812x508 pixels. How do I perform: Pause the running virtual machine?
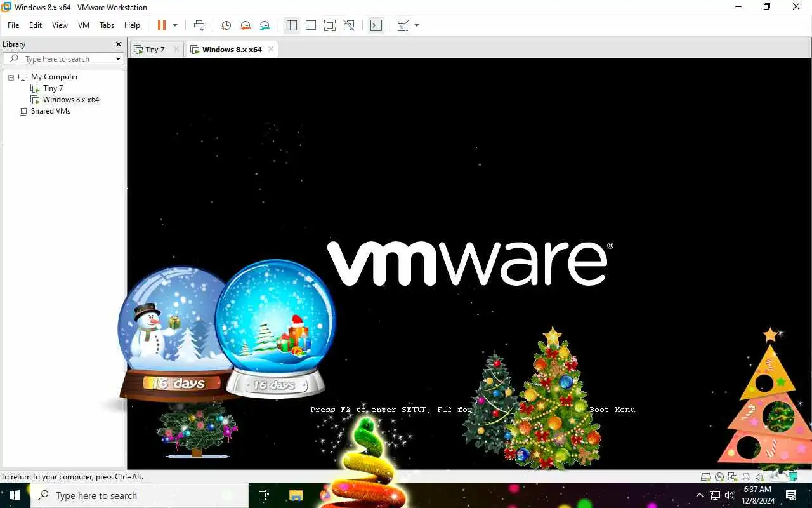(x=161, y=25)
